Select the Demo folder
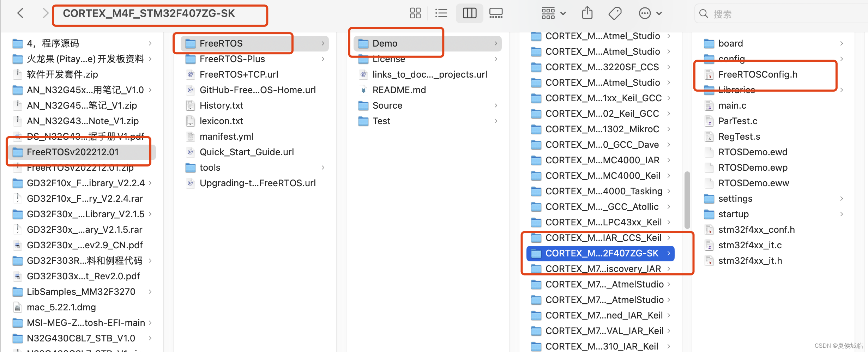This screenshot has width=868, height=352. click(428, 43)
